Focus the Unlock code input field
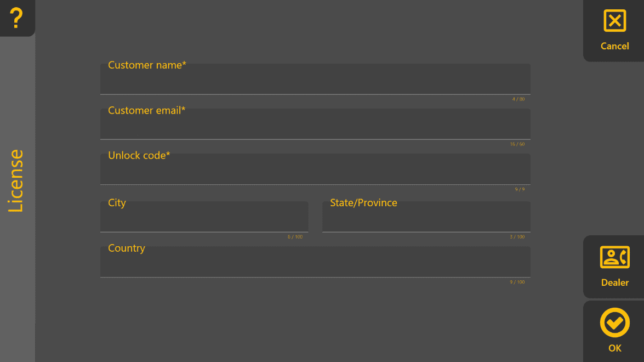The image size is (644, 362). (x=315, y=169)
